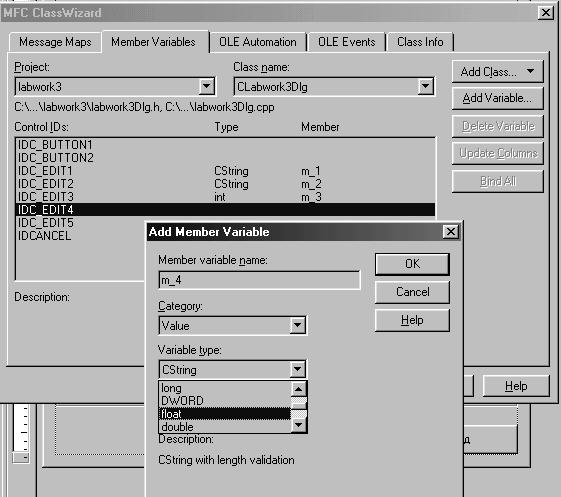561x497 pixels.
Task: Click the Member variable name field
Action: (x=259, y=280)
